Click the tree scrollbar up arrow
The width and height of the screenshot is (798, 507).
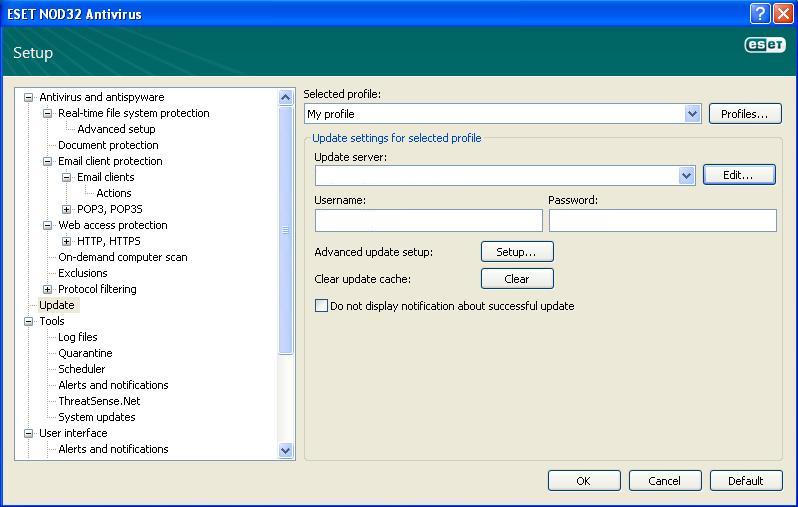[x=286, y=97]
